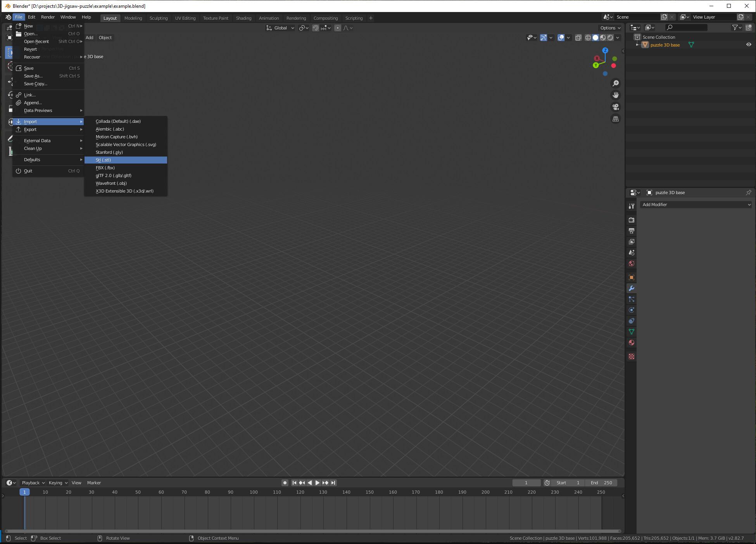Open Outliner filter options

point(736,27)
